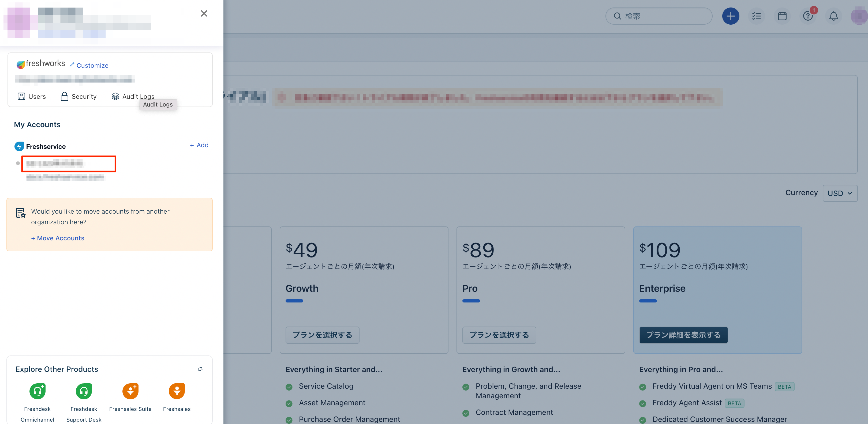868x424 pixels.
Task: Select the Growth plan button
Action: (x=322, y=335)
